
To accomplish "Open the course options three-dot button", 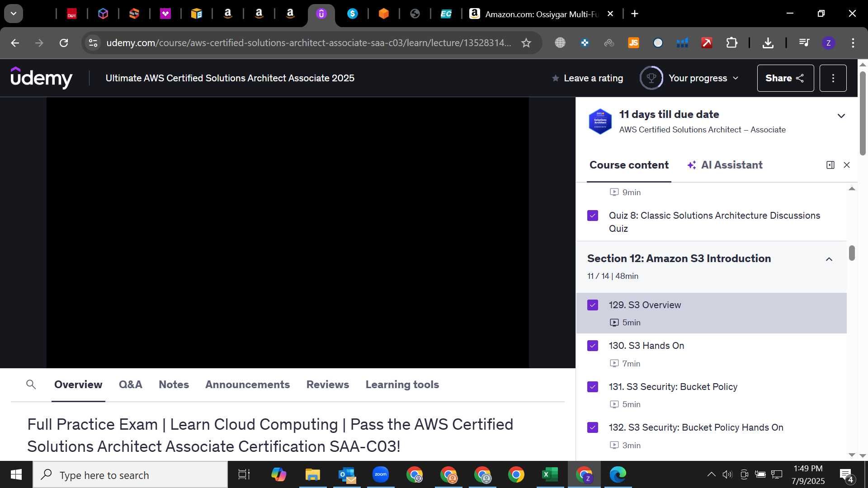I will [833, 78].
